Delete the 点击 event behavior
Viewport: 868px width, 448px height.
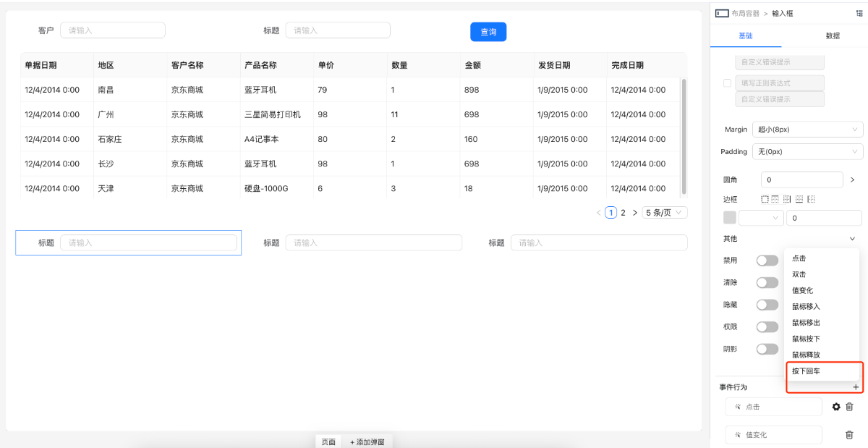tap(848, 406)
